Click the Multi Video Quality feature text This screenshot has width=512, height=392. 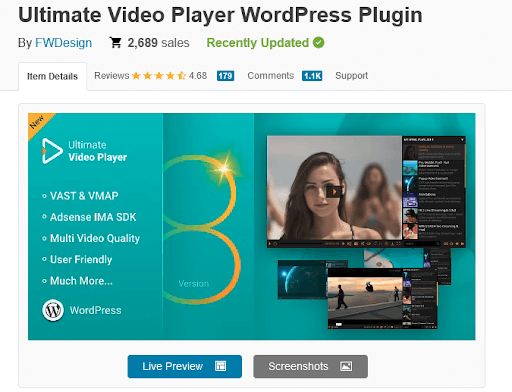pyautogui.click(x=95, y=238)
